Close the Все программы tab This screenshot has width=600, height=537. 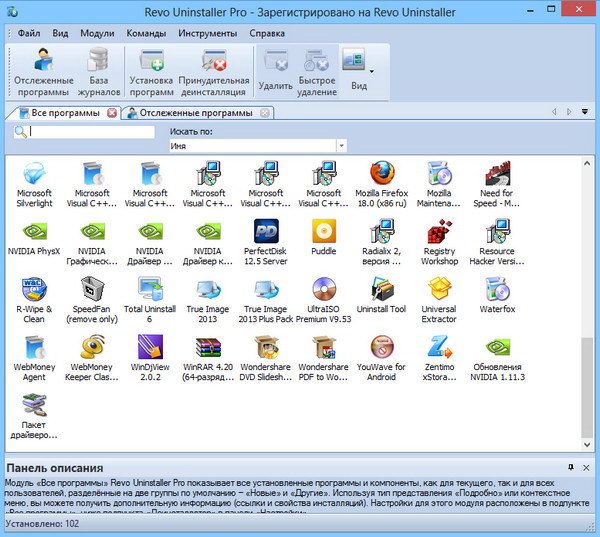point(111,113)
